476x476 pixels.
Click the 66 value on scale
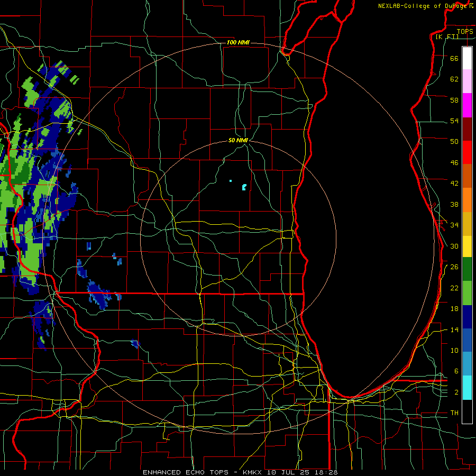[x=454, y=58]
